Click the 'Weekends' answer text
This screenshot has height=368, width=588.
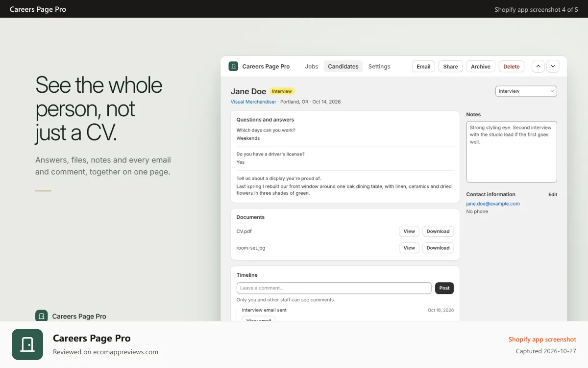[x=248, y=138]
